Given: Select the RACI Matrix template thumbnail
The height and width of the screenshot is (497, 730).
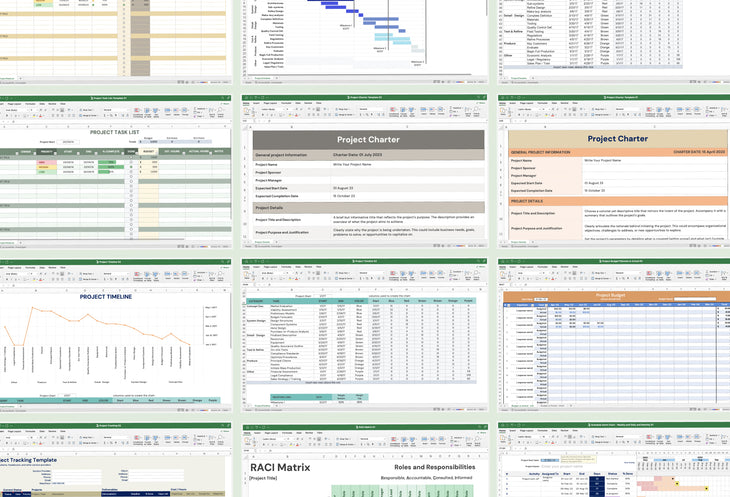Looking at the screenshot, I should pyautogui.click(x=363, y=460).
